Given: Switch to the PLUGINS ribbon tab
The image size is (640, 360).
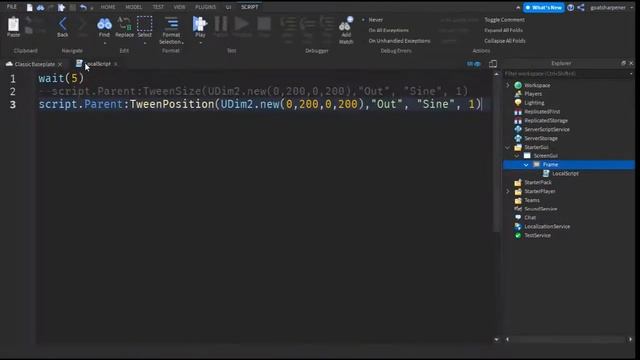Looking at the screenshot, I should 205,7.
